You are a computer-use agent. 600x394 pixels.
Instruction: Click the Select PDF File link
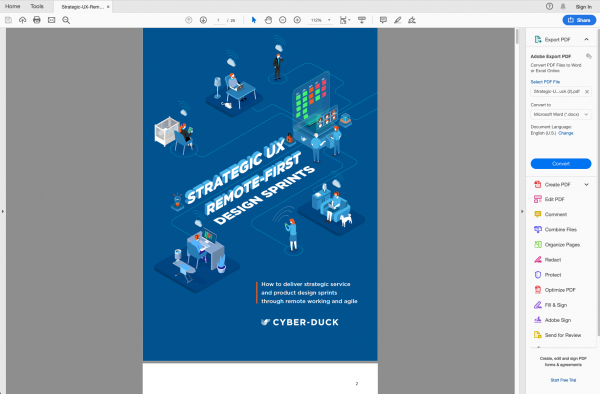tap(545, 81)
